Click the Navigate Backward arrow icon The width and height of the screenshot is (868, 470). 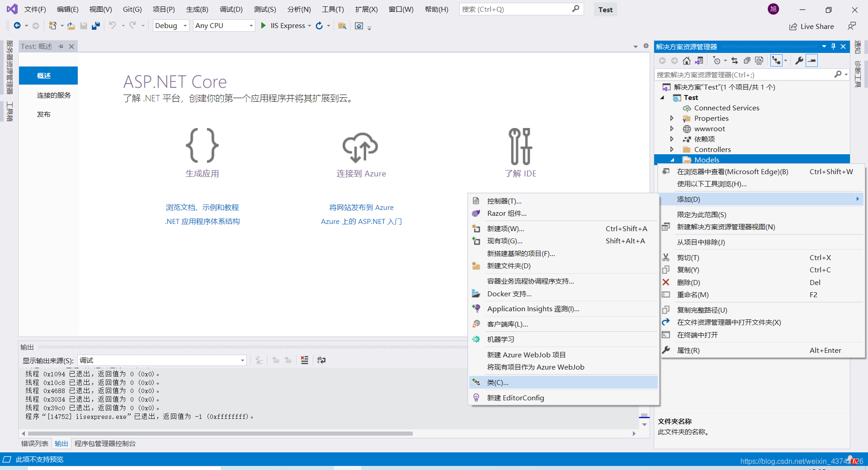click(x=17, y=26)
